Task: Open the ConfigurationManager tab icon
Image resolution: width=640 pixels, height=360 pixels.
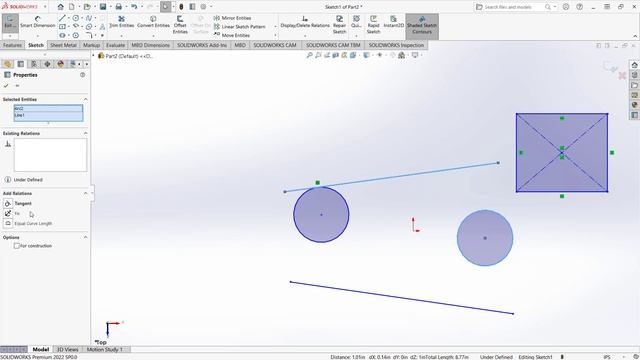Action: (x=34, y=64)
